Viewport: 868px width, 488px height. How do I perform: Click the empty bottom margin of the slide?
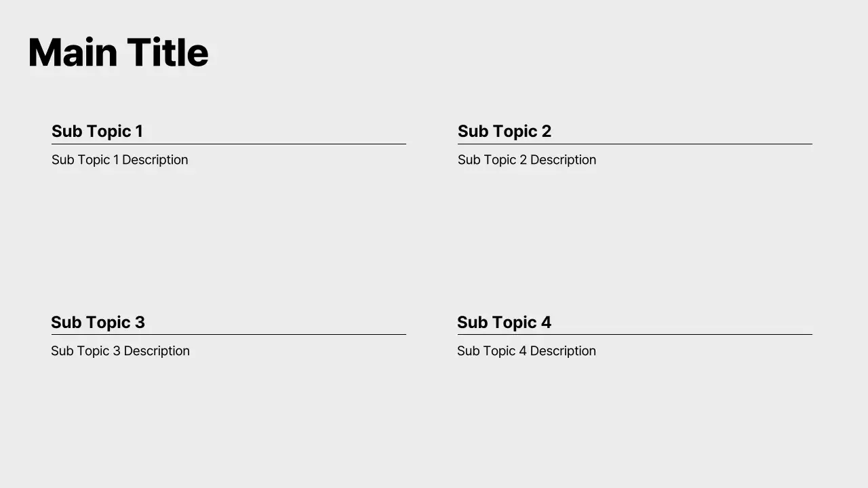[x=434, y=468]
